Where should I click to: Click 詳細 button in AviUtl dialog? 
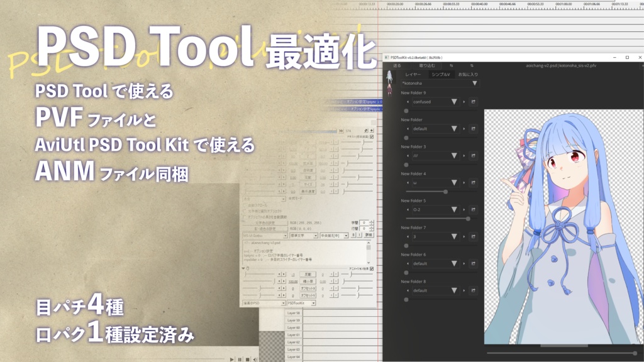point(369,235)
